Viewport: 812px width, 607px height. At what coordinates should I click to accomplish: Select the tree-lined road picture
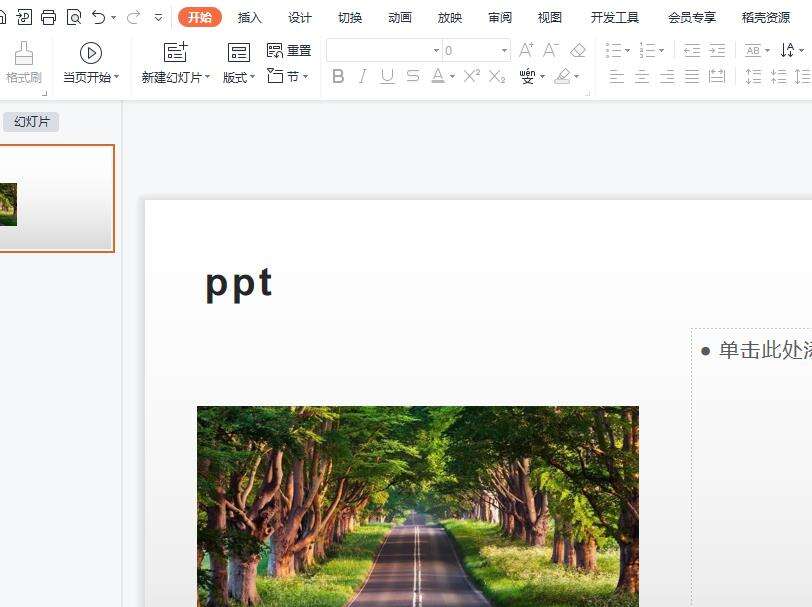point(418,507)
